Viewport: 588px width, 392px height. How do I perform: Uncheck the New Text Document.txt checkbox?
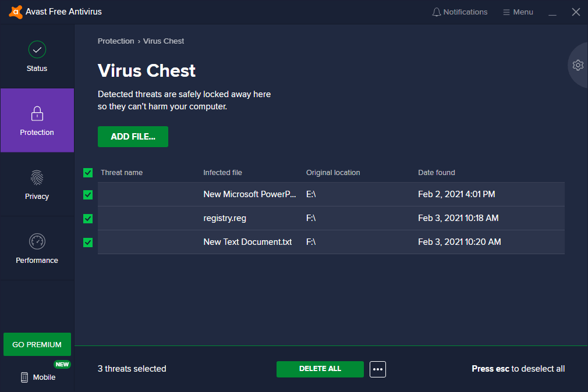click(x=88, y=243)
